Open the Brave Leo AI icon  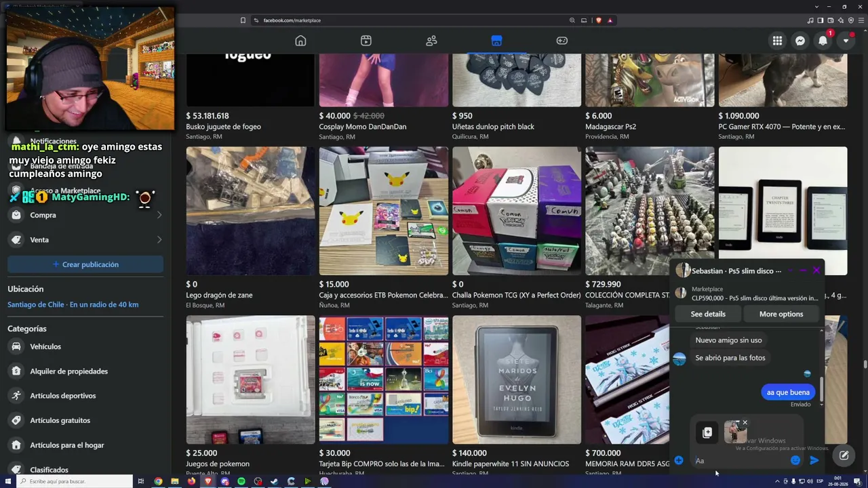841,20
